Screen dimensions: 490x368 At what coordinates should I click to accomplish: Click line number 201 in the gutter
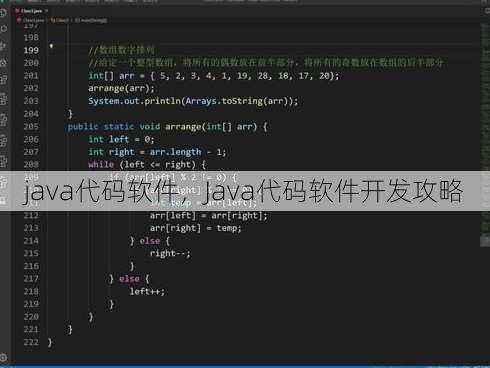pos(31,76)
